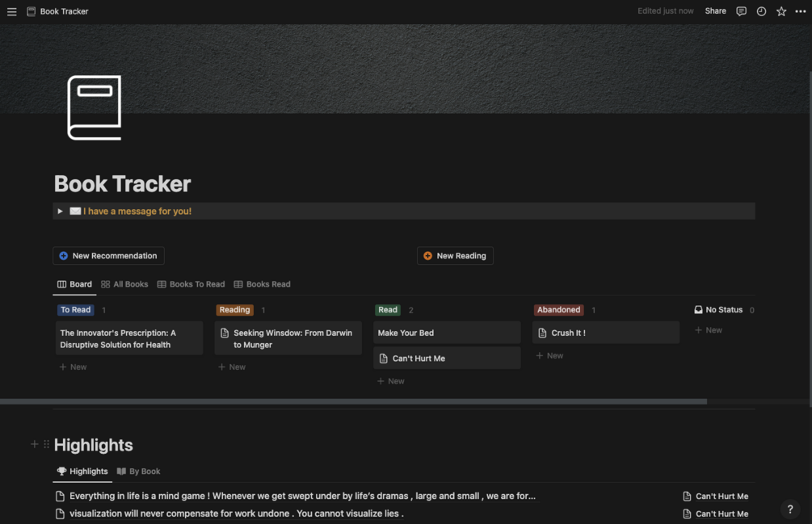Open the three-dot page options menu
The image size is (812, 524).
coord(801,11)
